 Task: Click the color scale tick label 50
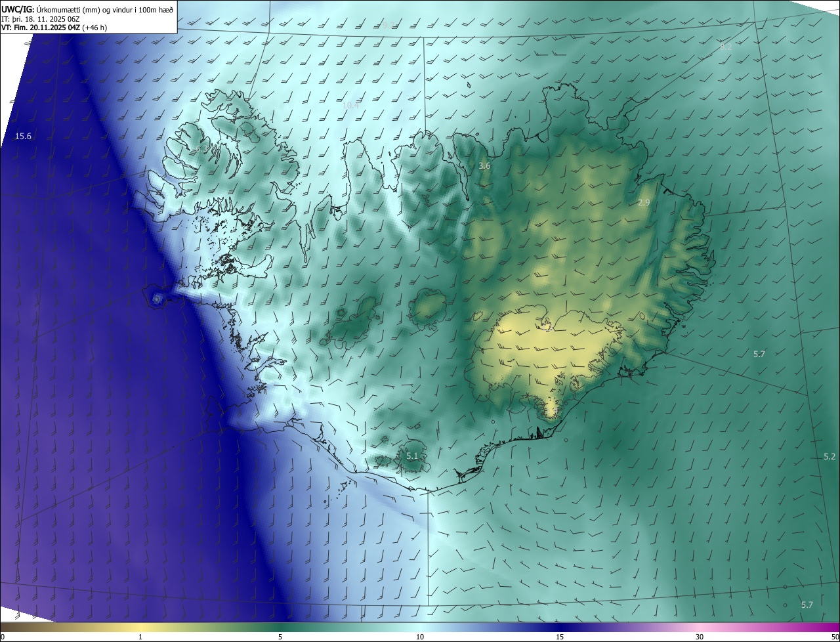[835, 637]
